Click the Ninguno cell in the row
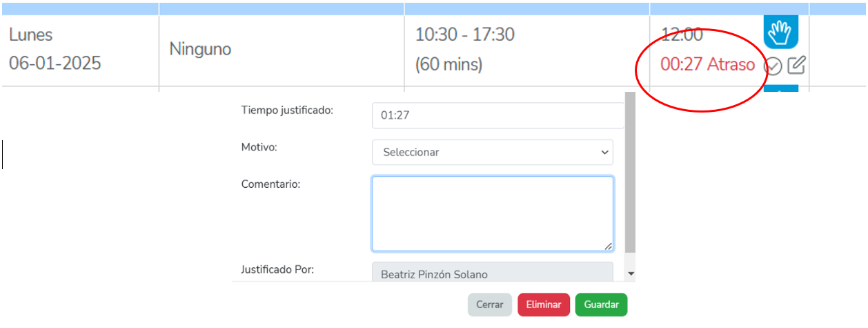The height and width of the screenshot is (328, 868). tap(200, 49)
